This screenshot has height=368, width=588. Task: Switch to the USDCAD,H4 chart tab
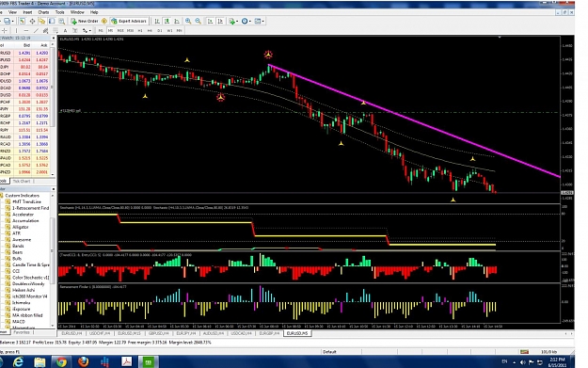point(241,333)
